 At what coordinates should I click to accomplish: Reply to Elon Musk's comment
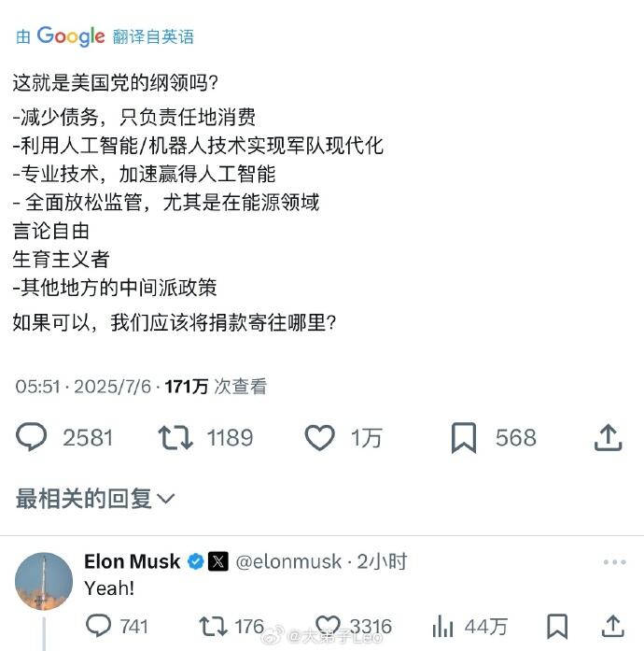[99, 625]
